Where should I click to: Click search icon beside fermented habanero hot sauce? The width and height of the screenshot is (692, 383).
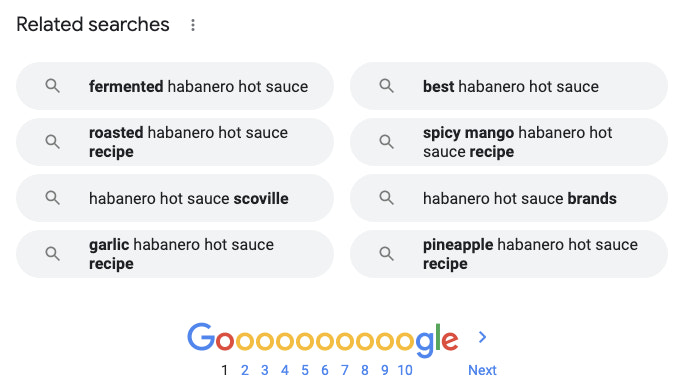coord(53,86)
